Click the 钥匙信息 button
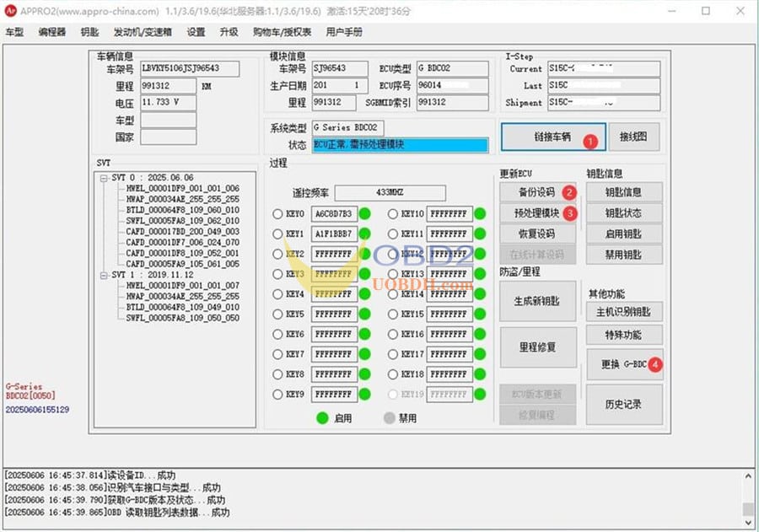 coord(624,192)
